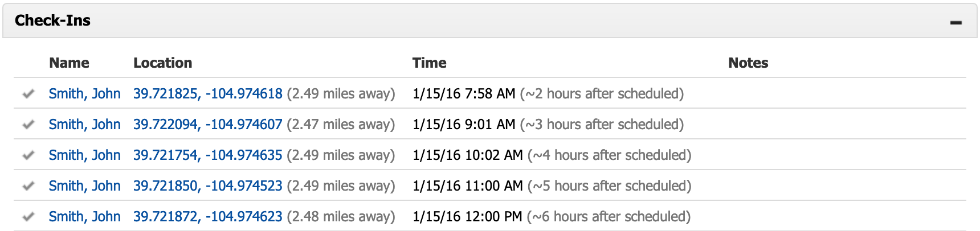The width and height of the screenshot is (980, 231).
Task: Open Smith, John link in 9:01 AM row
Action: [84, 125]
